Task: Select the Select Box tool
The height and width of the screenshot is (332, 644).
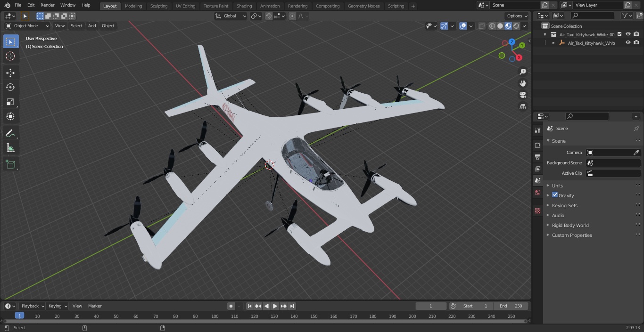Action: click(x=10, y=42)
